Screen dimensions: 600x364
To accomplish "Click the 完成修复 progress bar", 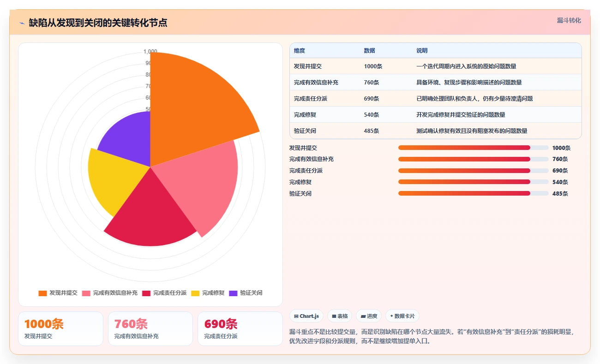I will coord(473,182).
